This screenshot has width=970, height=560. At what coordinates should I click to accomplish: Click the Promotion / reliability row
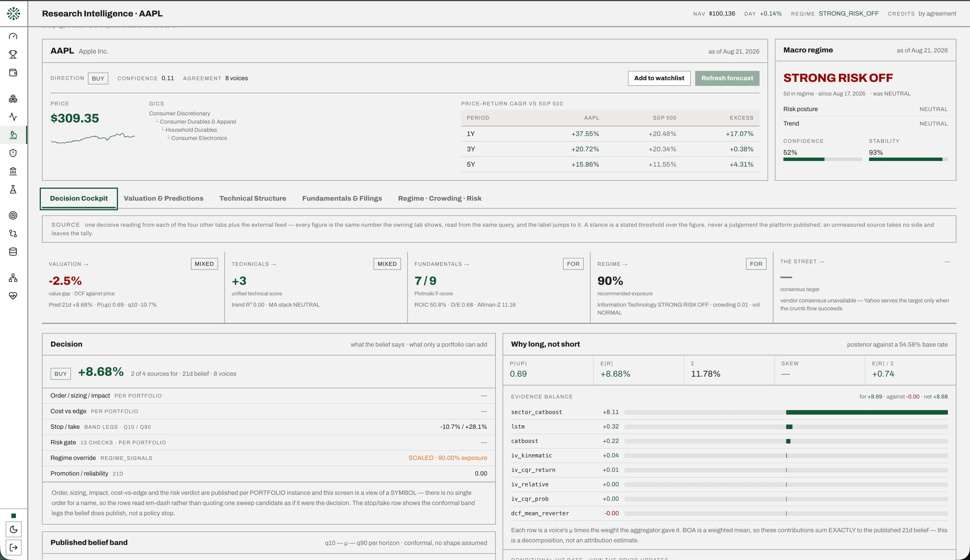(269, 474)
